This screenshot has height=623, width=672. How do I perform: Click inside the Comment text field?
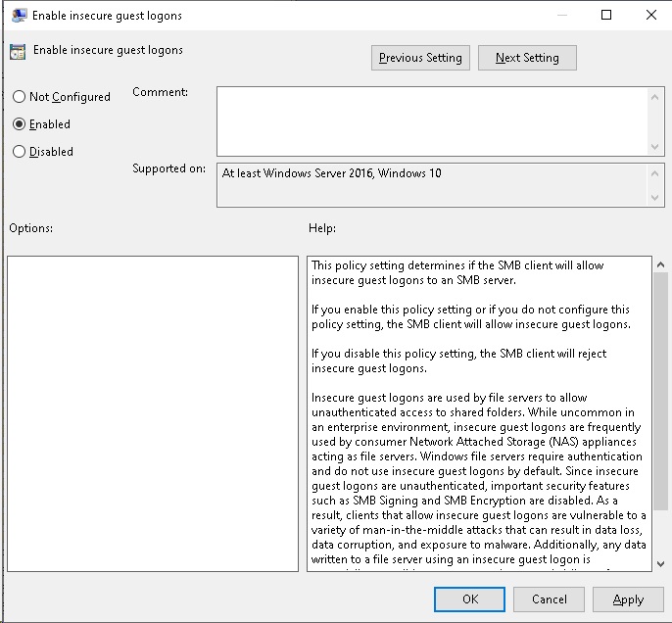pyautogui.click(x=431, y=120)
